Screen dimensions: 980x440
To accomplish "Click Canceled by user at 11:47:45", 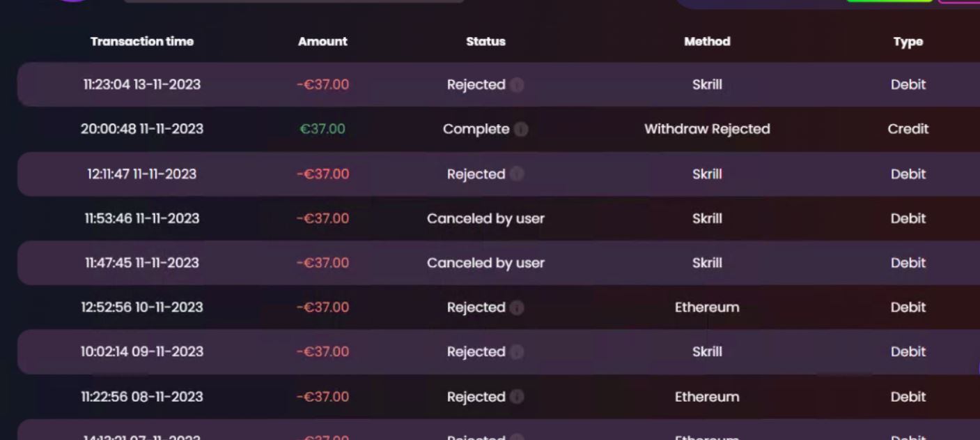I will pos(485,263).
